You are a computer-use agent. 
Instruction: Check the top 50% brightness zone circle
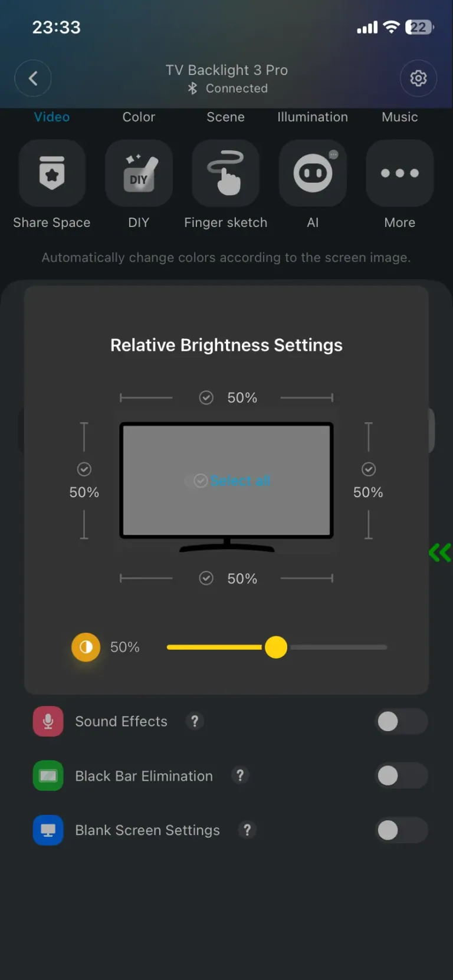(206, 397)
